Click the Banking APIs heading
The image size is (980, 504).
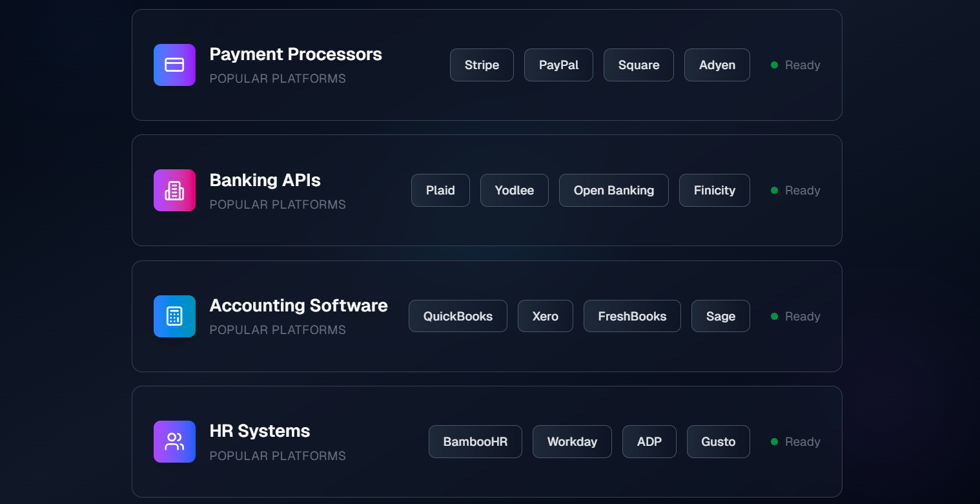pyautogui.click(x=265, y=180)
